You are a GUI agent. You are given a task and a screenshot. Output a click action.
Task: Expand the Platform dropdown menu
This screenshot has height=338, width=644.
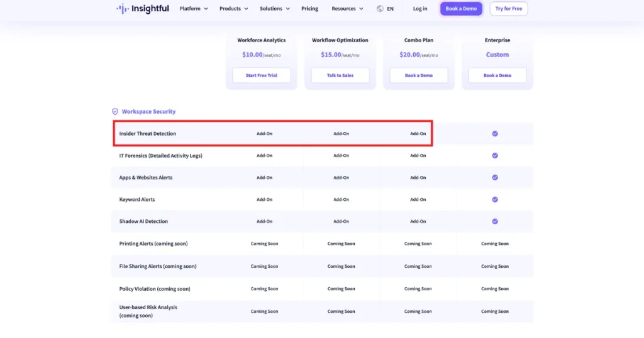194,9
